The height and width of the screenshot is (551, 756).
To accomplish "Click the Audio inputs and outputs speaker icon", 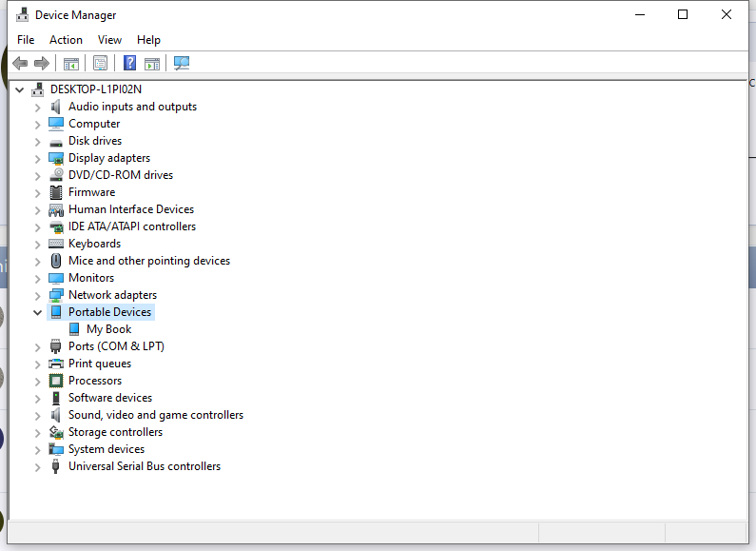I will (x=56, y=107).
